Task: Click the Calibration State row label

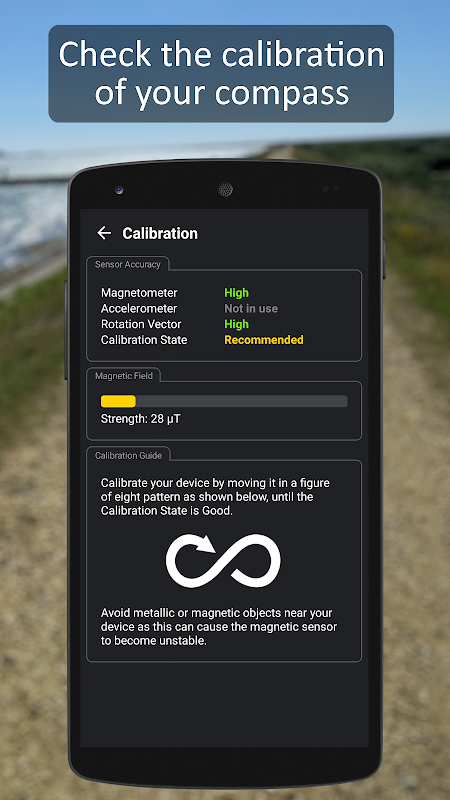Action: click(x=144, y=340)
